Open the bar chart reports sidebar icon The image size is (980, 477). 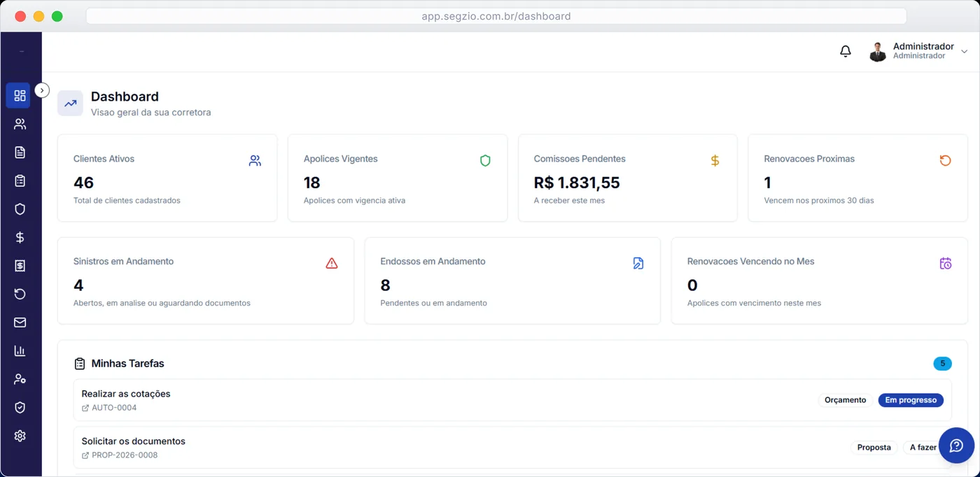20,350
